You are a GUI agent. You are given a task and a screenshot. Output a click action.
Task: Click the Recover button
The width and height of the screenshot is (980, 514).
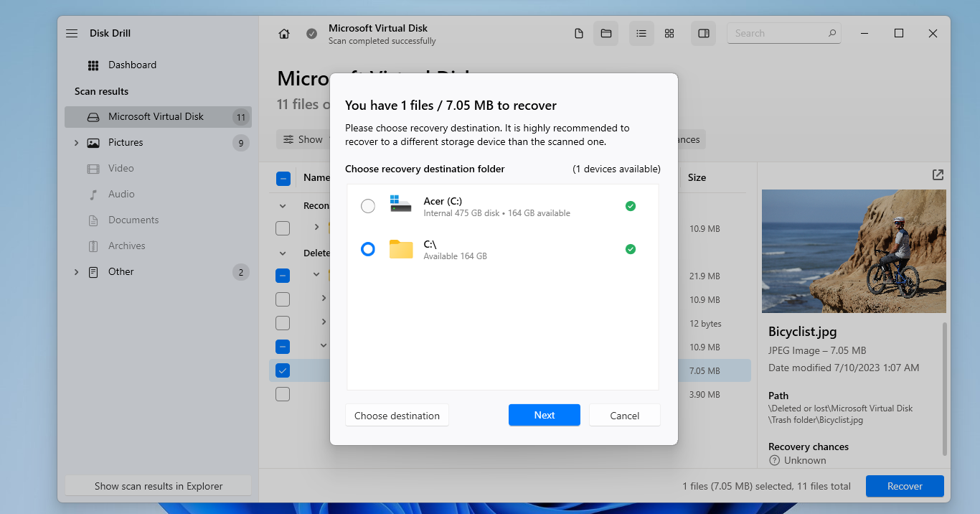pyautogui.click(x=905, y=486)
